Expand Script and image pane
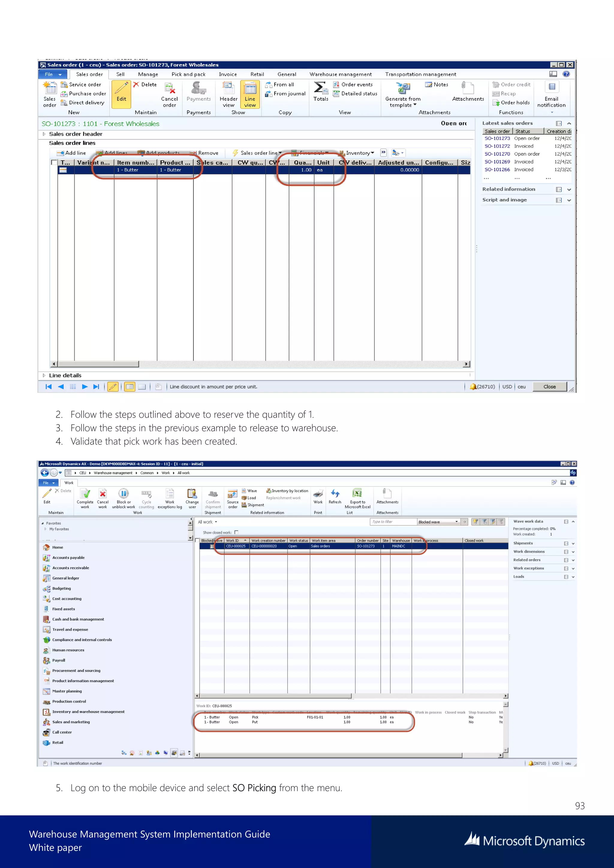This screenshot has height=868, width=614. tap(569, 200)
